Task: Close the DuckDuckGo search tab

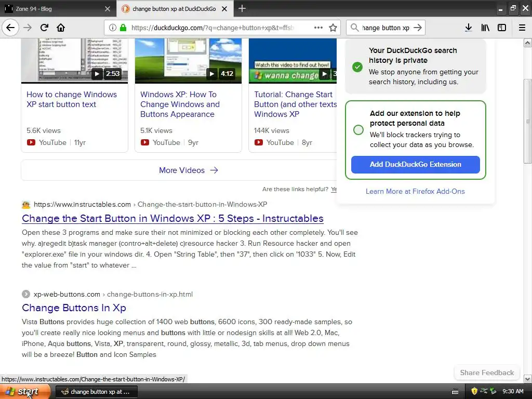Action: coord(224,9)
